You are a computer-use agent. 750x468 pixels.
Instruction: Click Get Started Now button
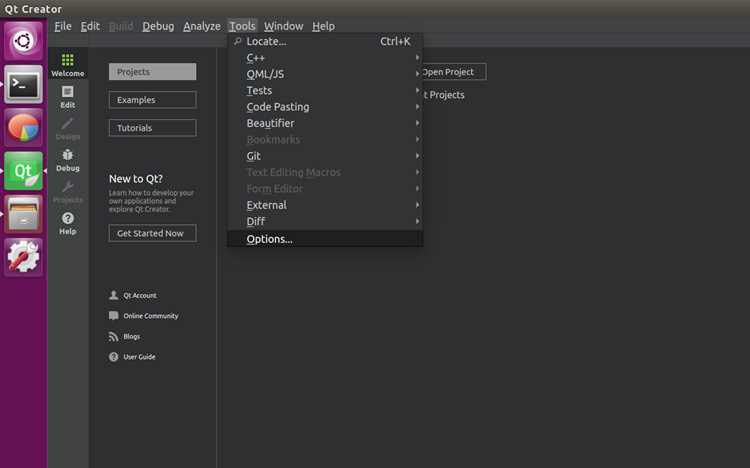click(x=152, y=233)
